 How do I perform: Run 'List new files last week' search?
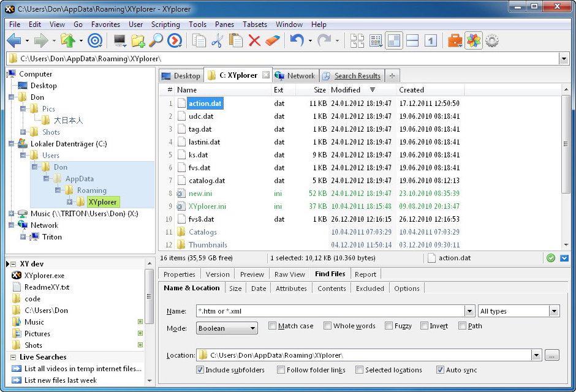pos(60,380)
